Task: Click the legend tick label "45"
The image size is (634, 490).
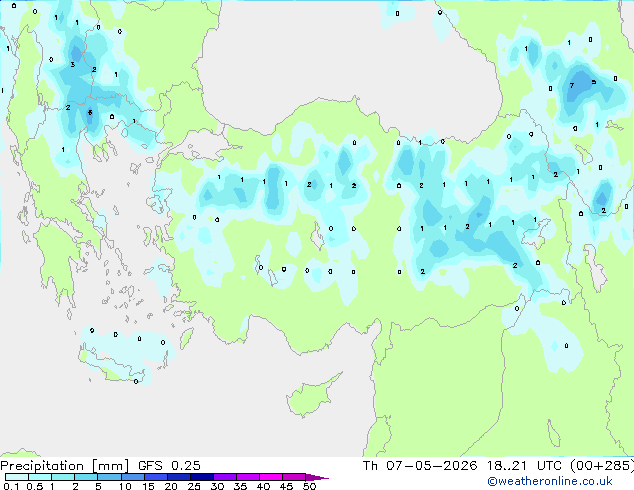Action: [x=286, y=486]
